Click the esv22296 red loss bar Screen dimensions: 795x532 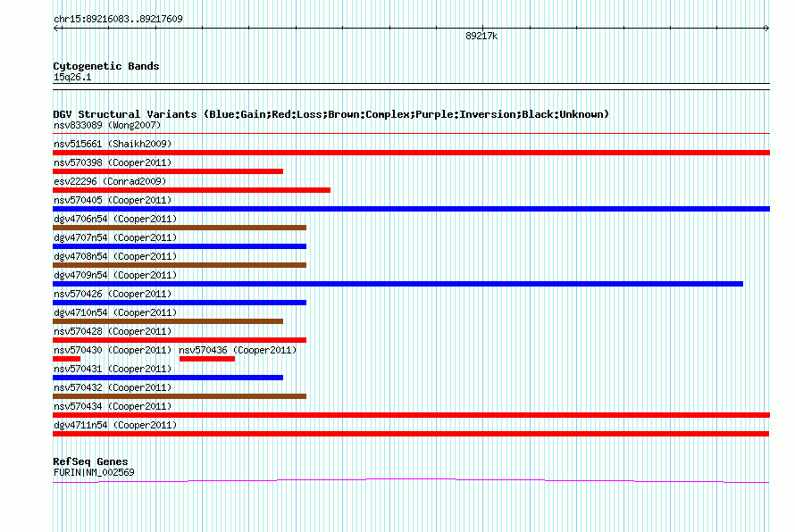[192, 190]
